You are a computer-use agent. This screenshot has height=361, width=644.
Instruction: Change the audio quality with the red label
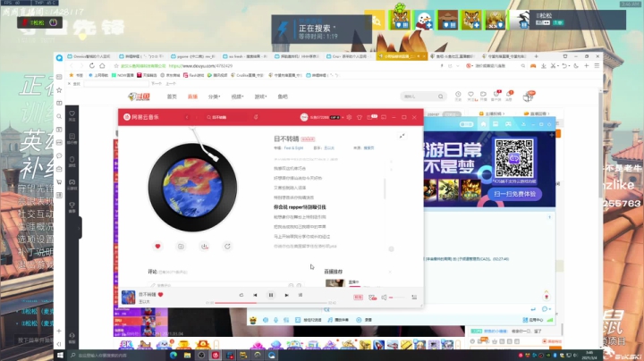point(358,298)
